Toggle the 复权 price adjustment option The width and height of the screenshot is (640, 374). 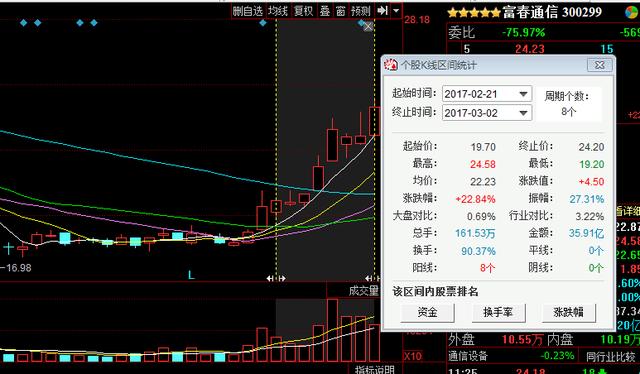tap(303, 11)
